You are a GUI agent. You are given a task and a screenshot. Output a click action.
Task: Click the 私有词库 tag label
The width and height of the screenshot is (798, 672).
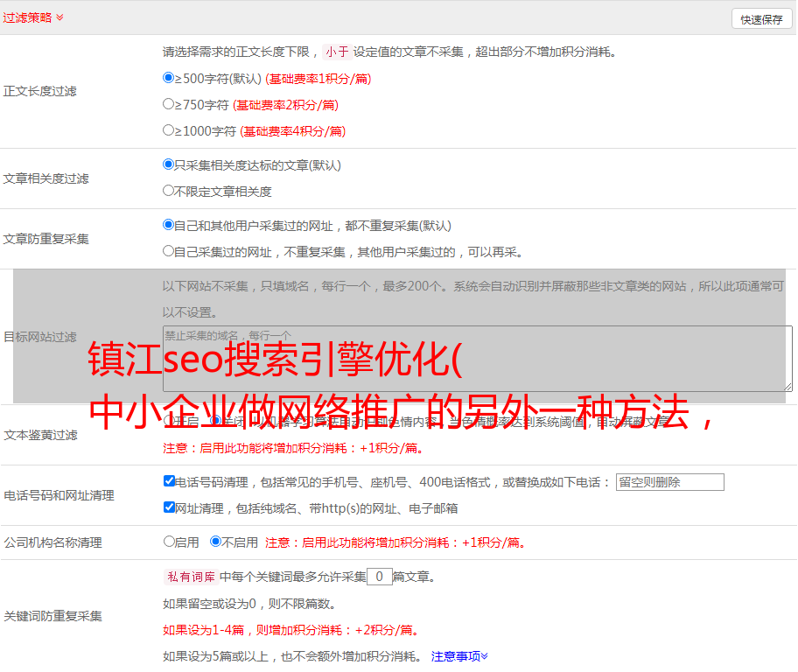[188, 577]
